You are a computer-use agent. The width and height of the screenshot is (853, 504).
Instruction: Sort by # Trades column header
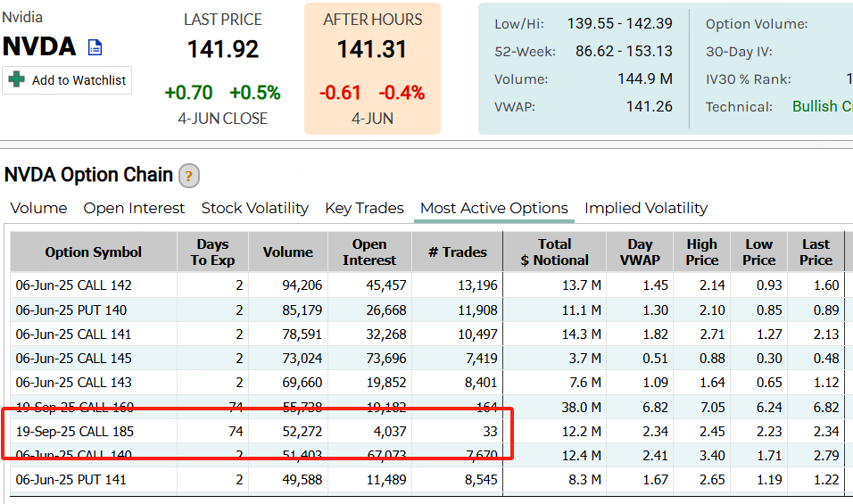click(x=458, y=252)
